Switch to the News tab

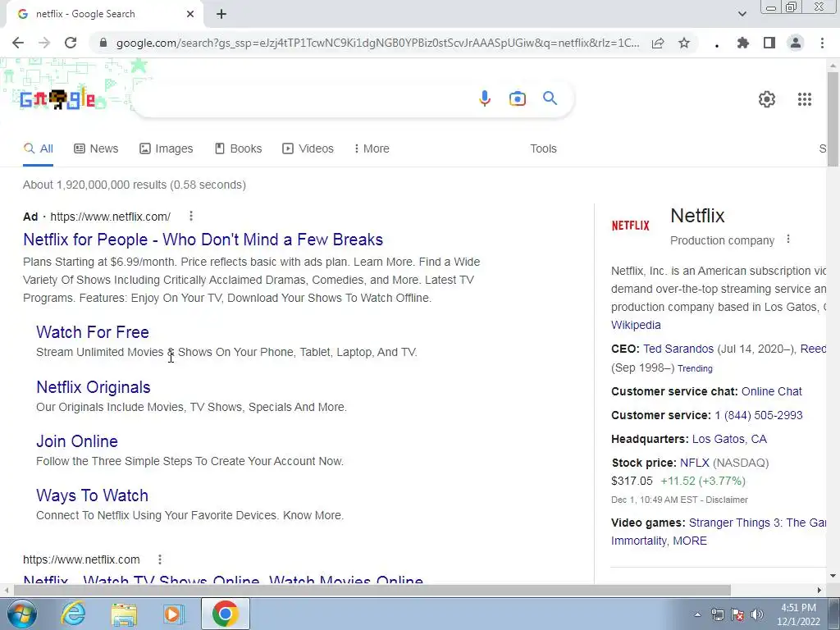point(96,149)
